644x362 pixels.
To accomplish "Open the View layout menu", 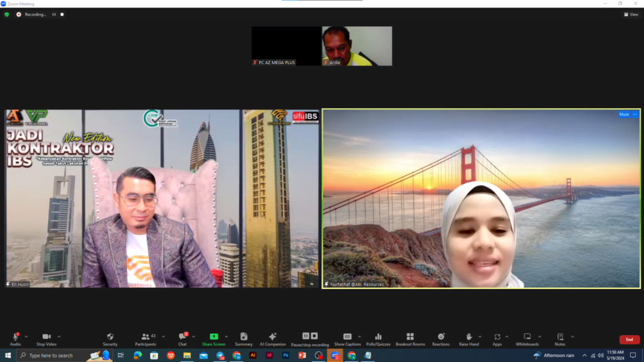I will (x=631, y=14).
